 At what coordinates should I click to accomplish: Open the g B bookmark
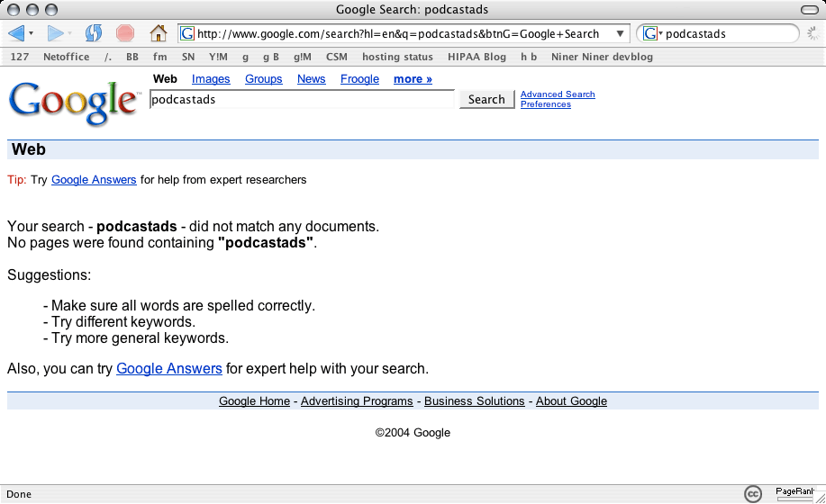(271, 57)
